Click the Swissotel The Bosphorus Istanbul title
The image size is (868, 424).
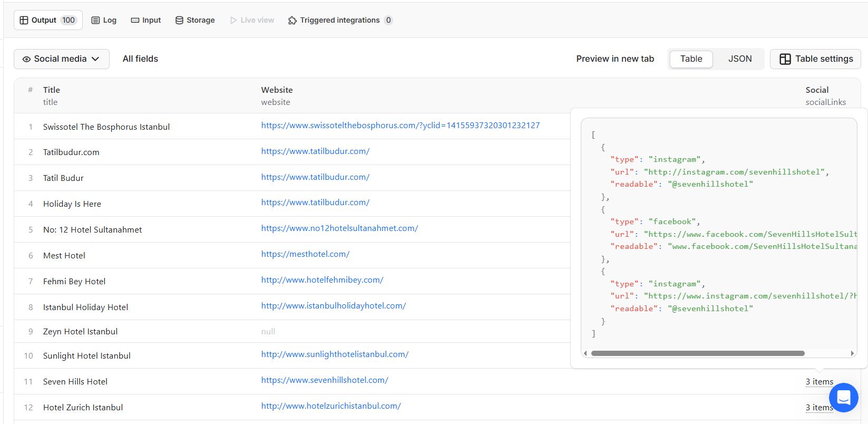click(x=106, y=127)
